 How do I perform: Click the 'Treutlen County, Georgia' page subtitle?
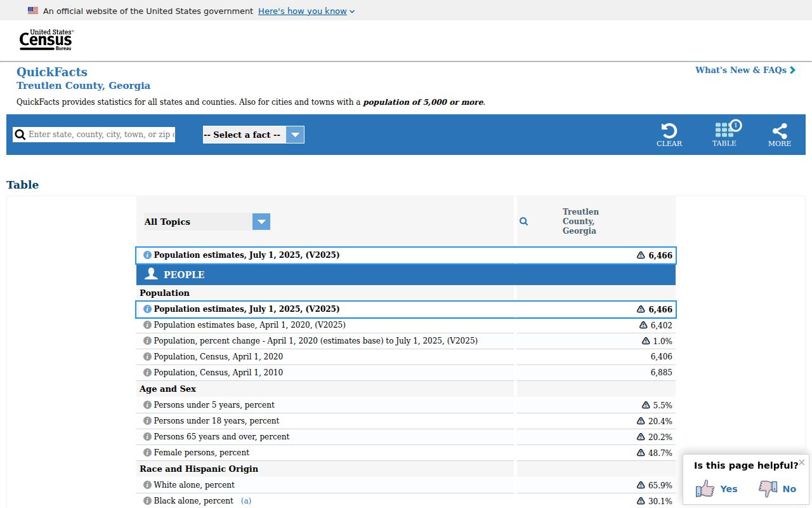[x=84, y=86]
